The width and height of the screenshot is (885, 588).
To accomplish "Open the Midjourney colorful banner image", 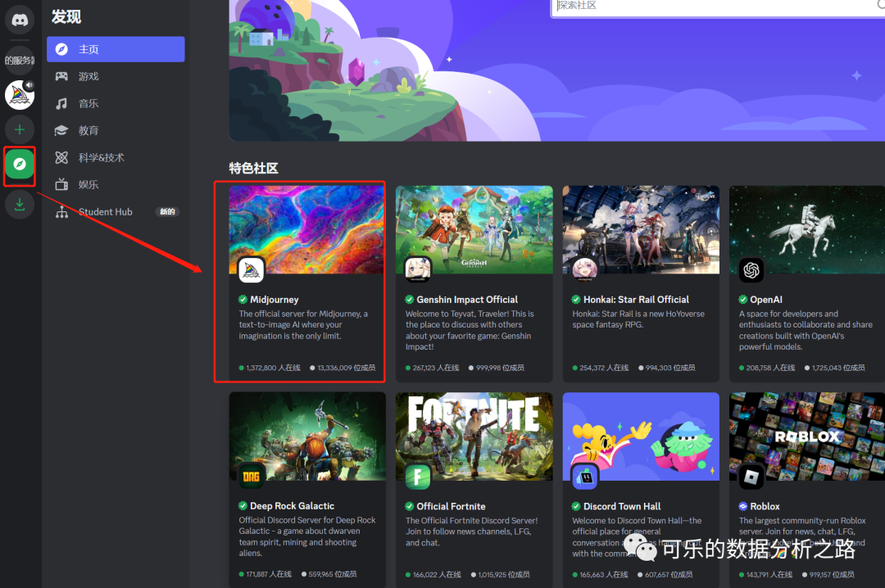I will pos(307,229).
